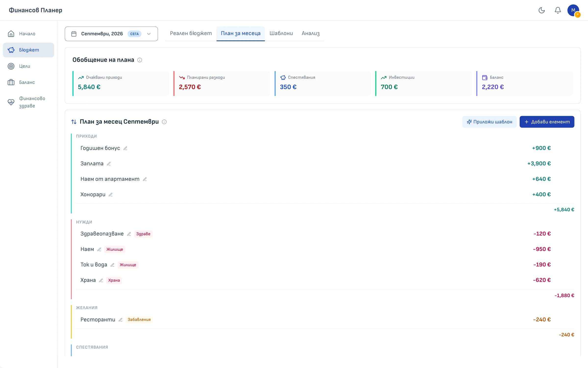This screenshot has height=368, width=588.
Task: Switch to Реален бюджет tab
Action: pyautogui.click(x=191, y=33)
